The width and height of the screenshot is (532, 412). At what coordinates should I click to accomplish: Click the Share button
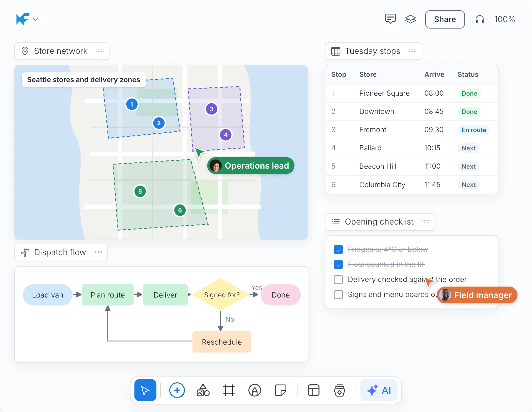tap(445, 19)
